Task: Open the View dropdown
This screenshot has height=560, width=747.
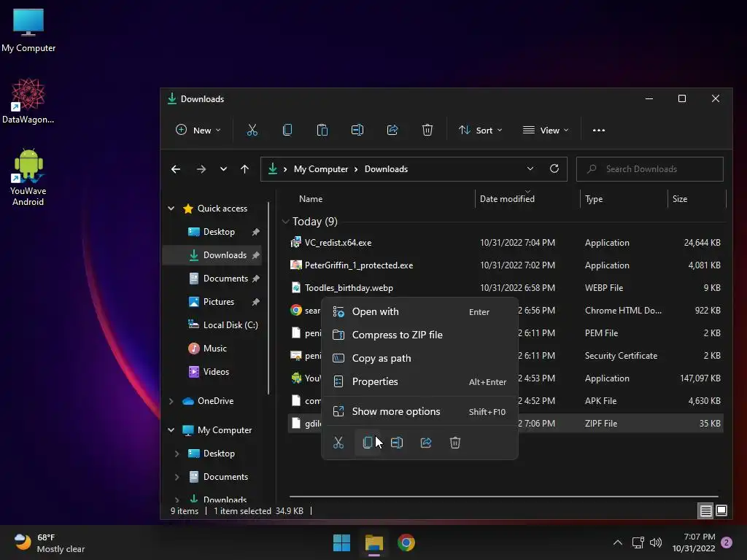Action: coord(546,130)
